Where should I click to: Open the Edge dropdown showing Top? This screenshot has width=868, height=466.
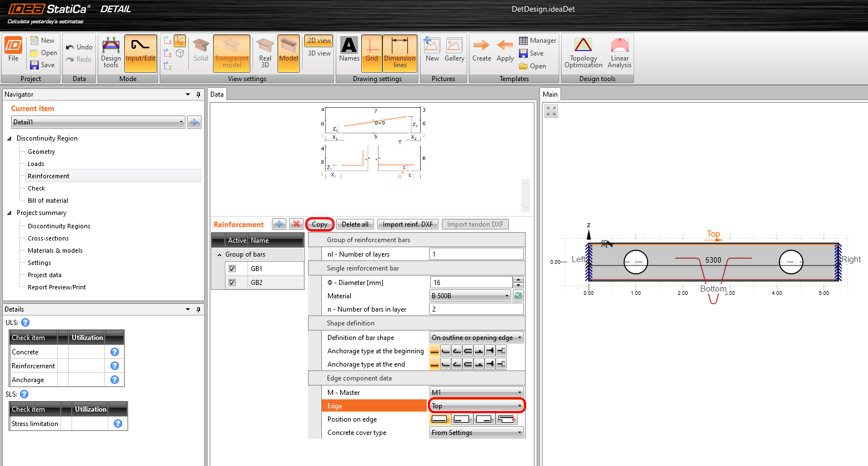point(477,406)
